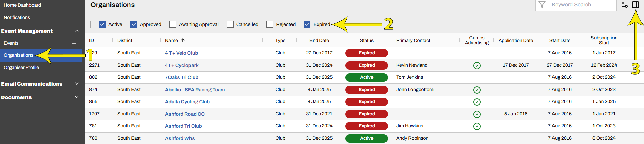Screen dimensions: 644x144
Task: Uncheck the Active filter checkbox
Action: [x=102, y=24]
